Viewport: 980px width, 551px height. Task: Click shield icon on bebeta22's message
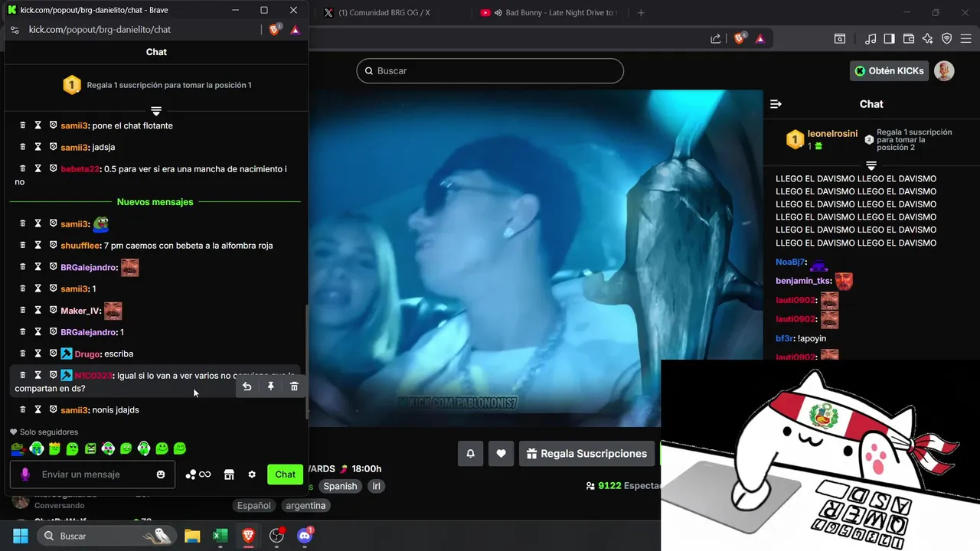click(54, 168)
